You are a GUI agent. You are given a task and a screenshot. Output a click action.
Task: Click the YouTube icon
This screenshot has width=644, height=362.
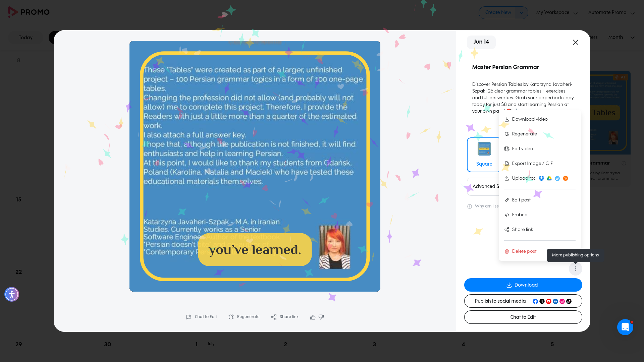[x=549, y=301]
